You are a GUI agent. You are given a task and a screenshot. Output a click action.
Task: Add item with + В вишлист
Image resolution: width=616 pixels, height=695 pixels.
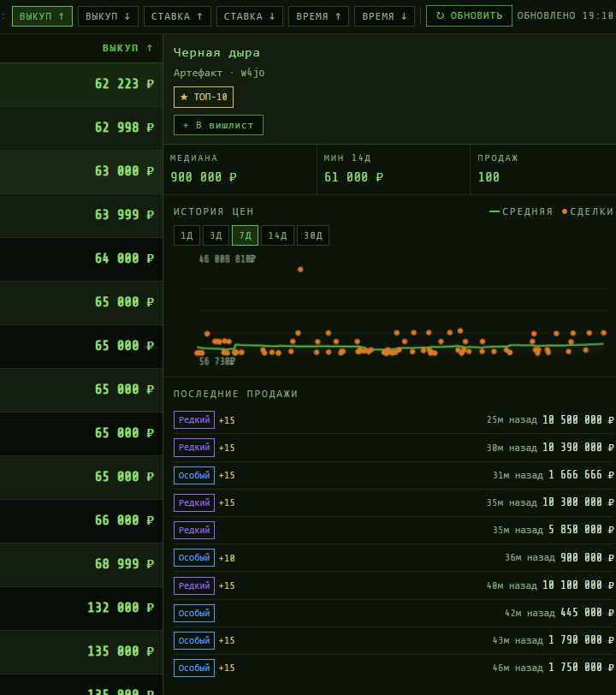[218, 125]
